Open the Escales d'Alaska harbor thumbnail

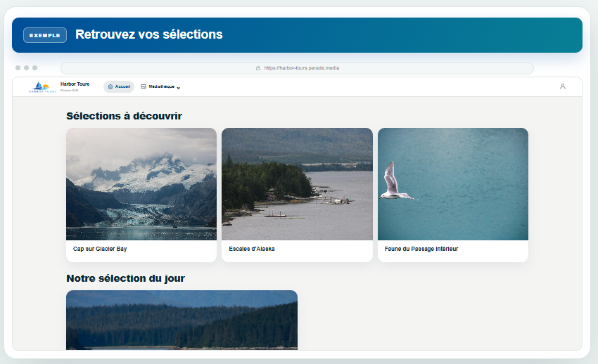tap(297, 184)
